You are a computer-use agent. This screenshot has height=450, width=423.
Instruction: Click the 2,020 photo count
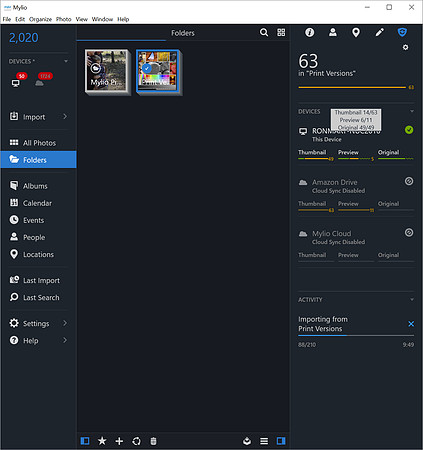click(24, 38)
